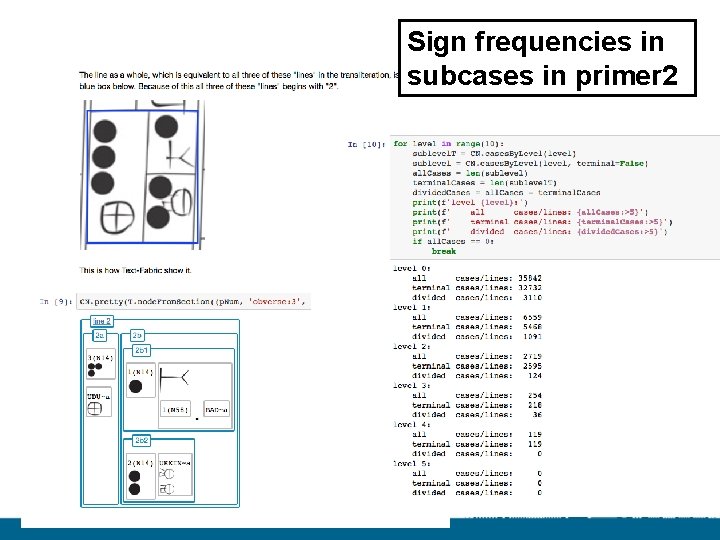Click the 'This is how Text-Fabric show it.' sentence
The width and height of the screenshot is (720, 540).
click(135, 270)
